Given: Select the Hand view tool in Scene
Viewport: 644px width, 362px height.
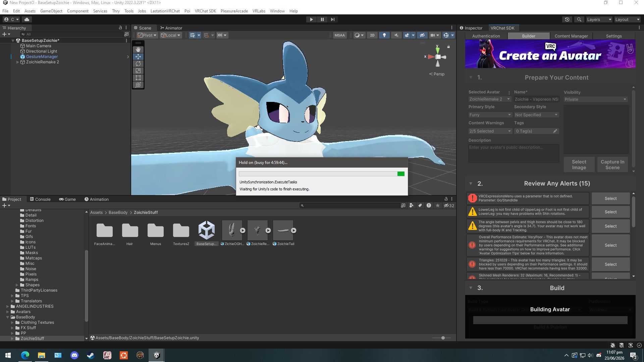Looking at the screenshot, I should click(x=138, y=50).
